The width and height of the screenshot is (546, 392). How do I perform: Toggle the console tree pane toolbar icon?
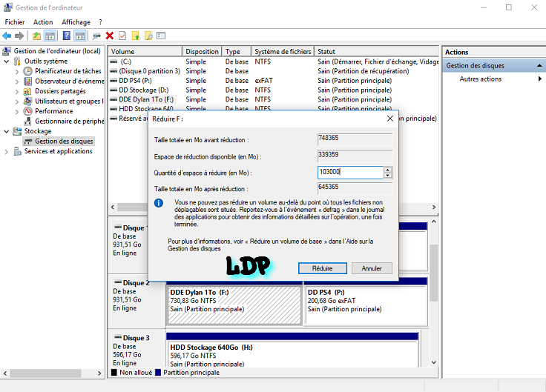[50, 36]
